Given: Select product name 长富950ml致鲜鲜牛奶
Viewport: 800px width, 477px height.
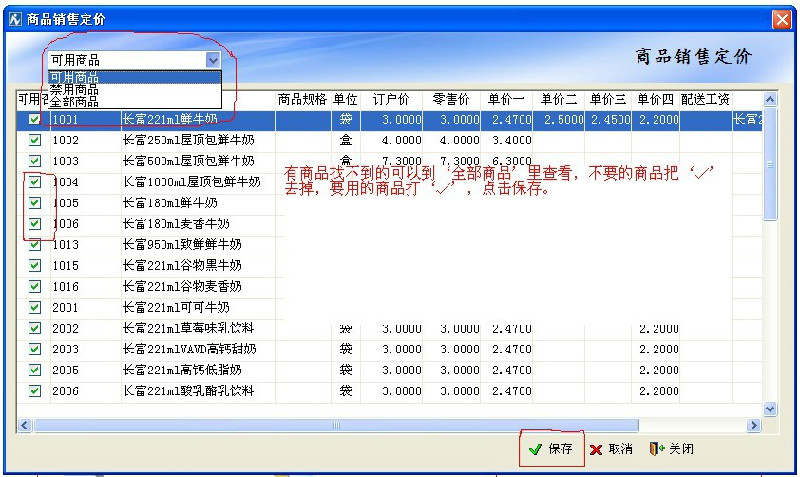Looking at the screenshot, I should pos(182,244).
